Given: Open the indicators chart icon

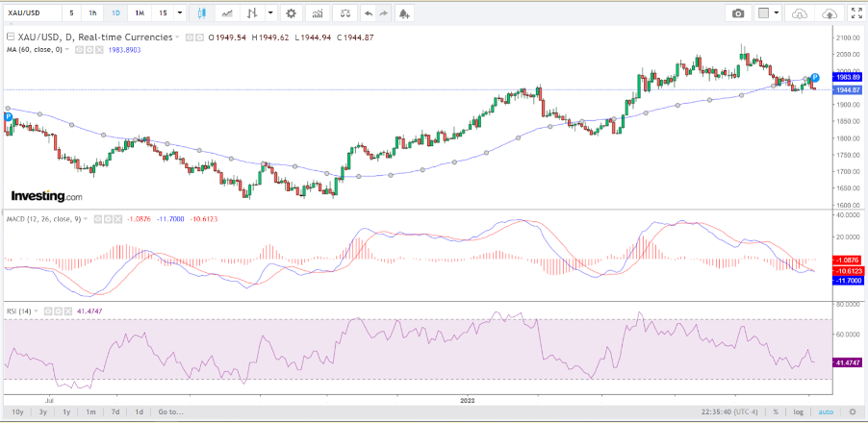Looking at the screenshot, I should coord(319,13).
